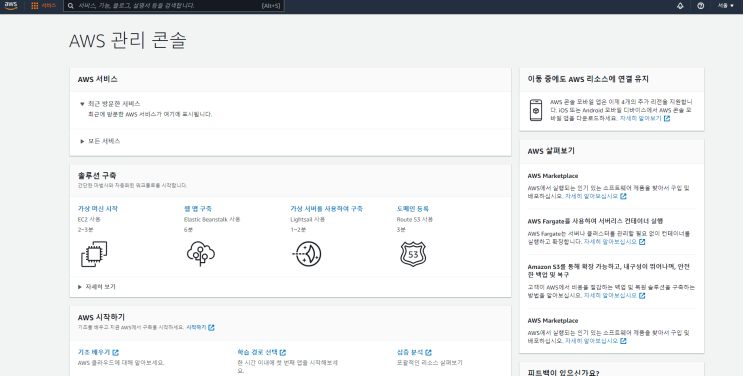The image size is (743, 376).
Task: Open the 서울 region dropdown
Action: [725, 6]
